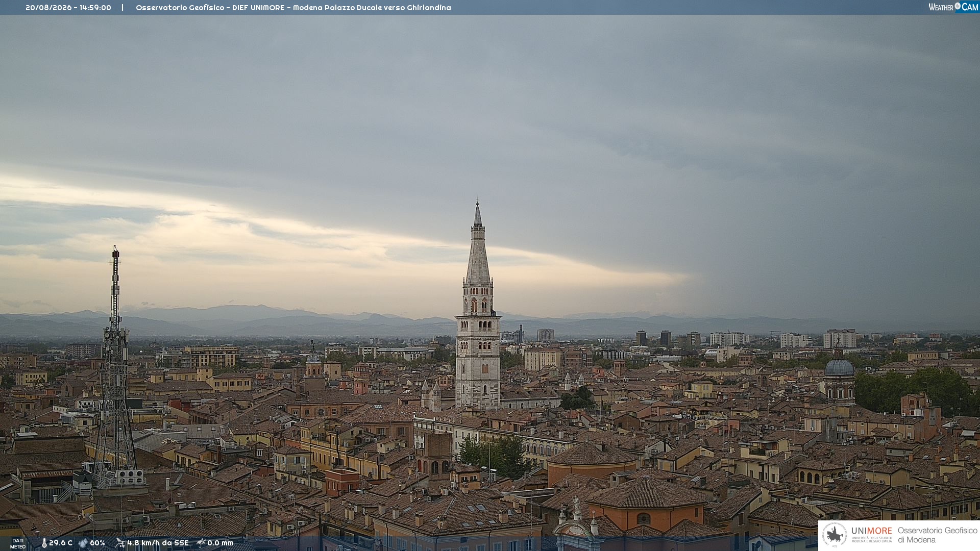Click the time 14:59:00 text

point(95,8)
